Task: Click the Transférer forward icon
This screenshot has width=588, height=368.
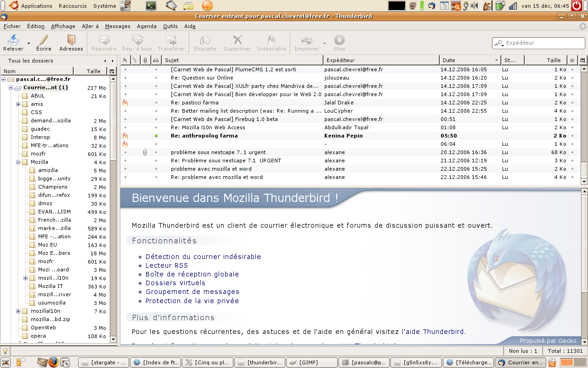Action: click(x=171, y=40)
